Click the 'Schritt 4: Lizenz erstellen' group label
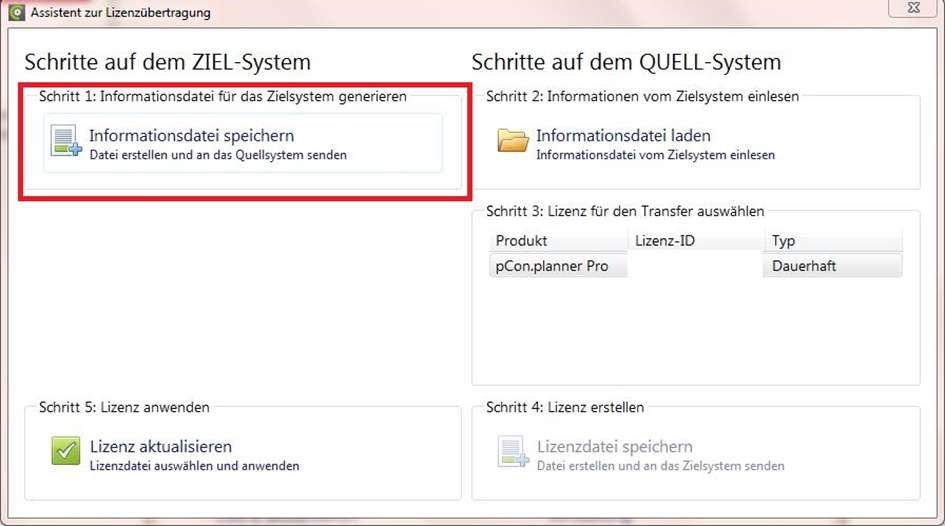This screenshot has height=526, width=945. pos(565,407)
